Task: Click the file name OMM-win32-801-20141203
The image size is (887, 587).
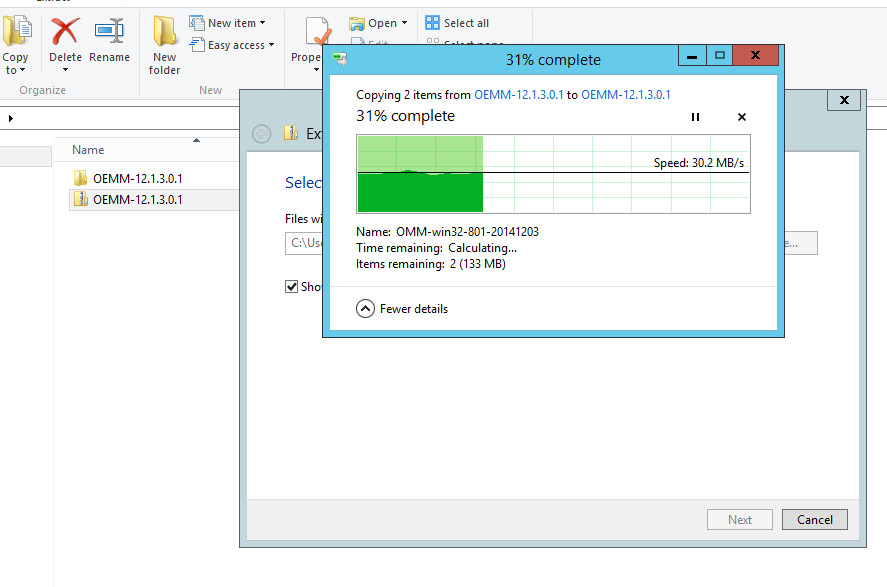Action: (x=467, y=232)
